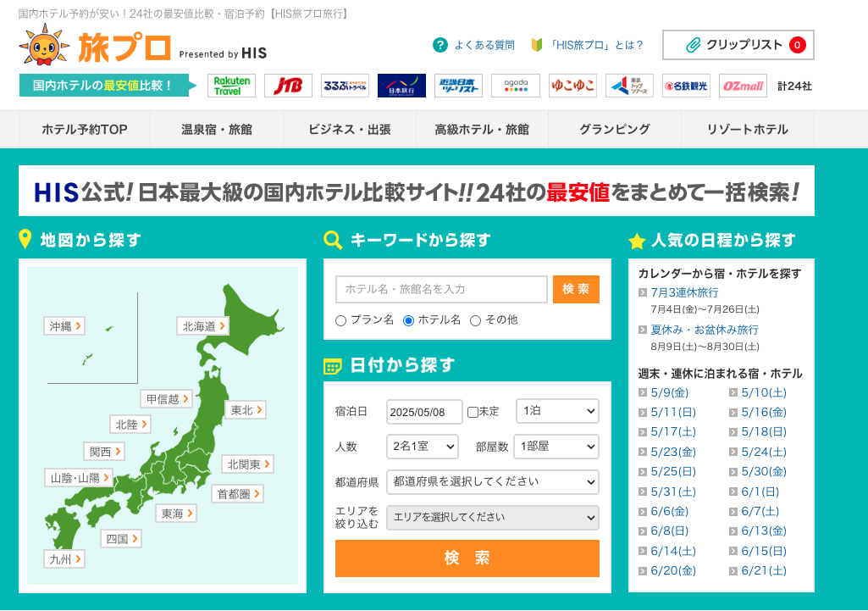Open the 5/24(土) date link
The height and width of the screenshot is (611, 868).
point(764,452)
